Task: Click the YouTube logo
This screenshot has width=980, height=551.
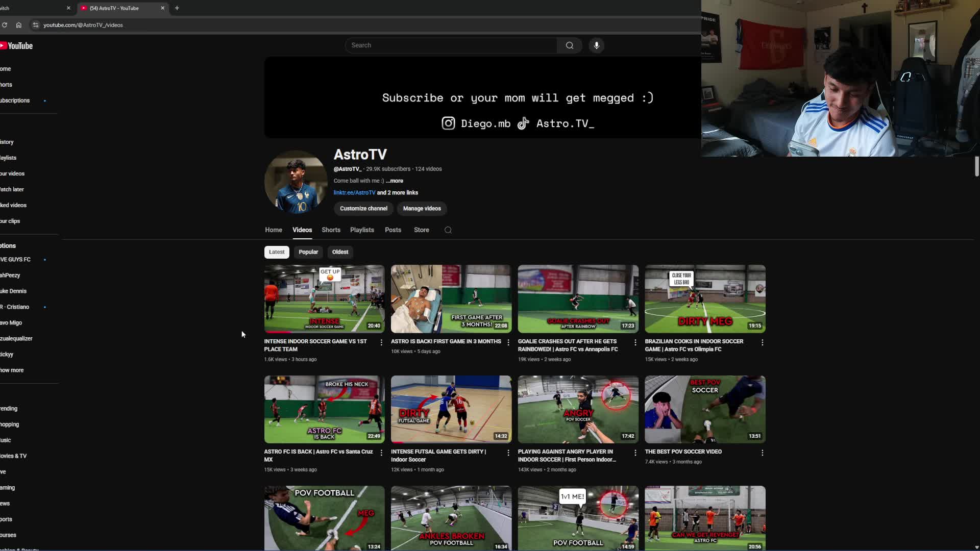Action: pyautogui.click(x=16, y=46)
